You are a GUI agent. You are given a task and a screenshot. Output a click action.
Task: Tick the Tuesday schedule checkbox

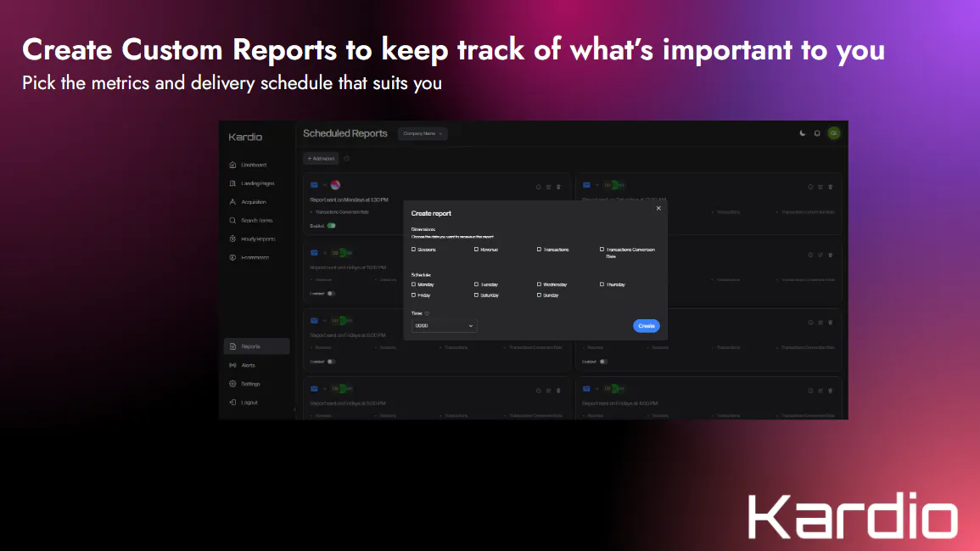pyautogui.click(x=476, y=284)
